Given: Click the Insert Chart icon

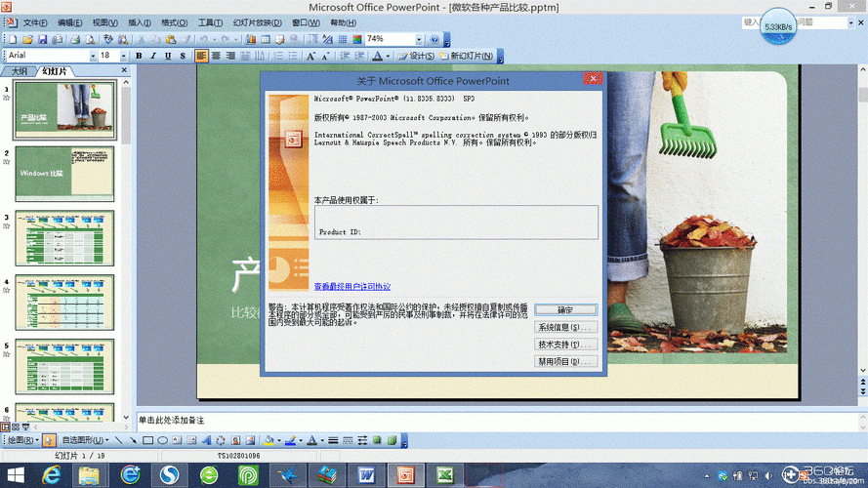Looking at the screenshot, I should point(251,39).
